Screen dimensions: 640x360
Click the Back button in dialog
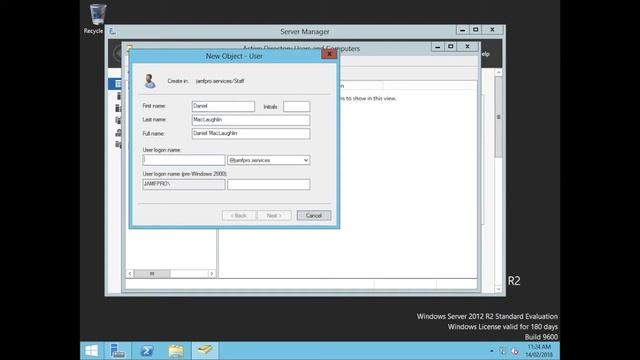tap(239, 216)
